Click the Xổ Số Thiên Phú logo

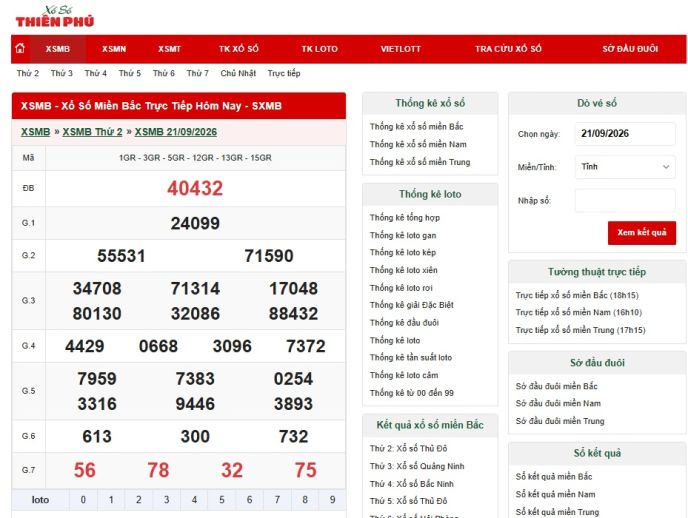click(55, 17)
